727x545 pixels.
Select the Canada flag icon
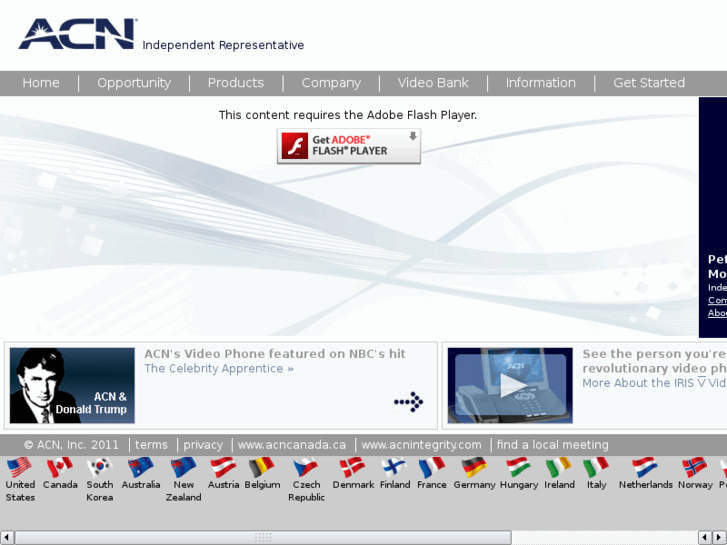tap(60, 467)
